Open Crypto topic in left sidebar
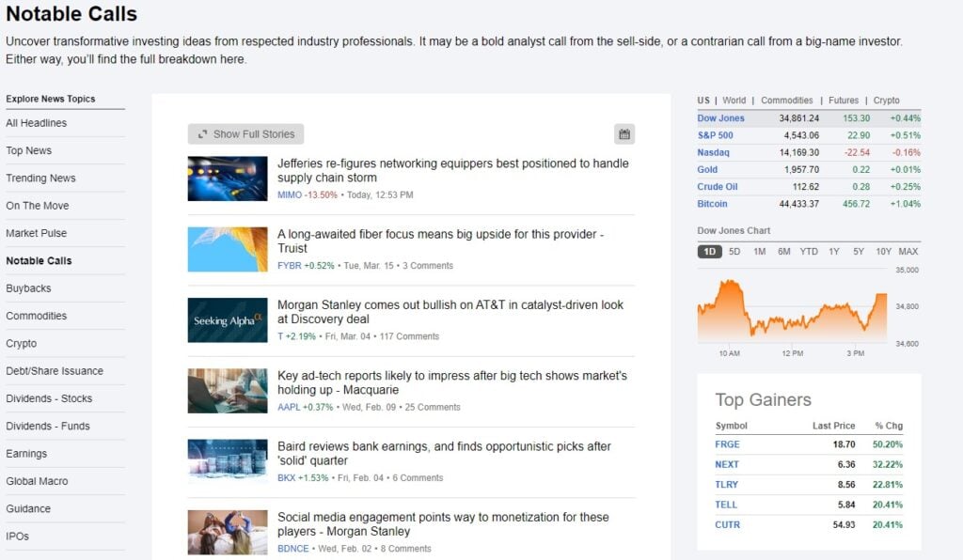 point(22,344)
